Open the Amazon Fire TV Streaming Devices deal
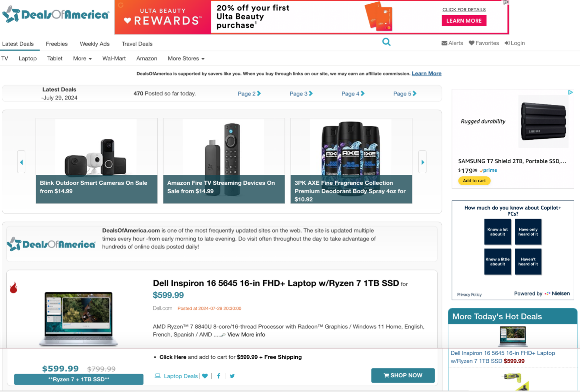 click(224, 161)
